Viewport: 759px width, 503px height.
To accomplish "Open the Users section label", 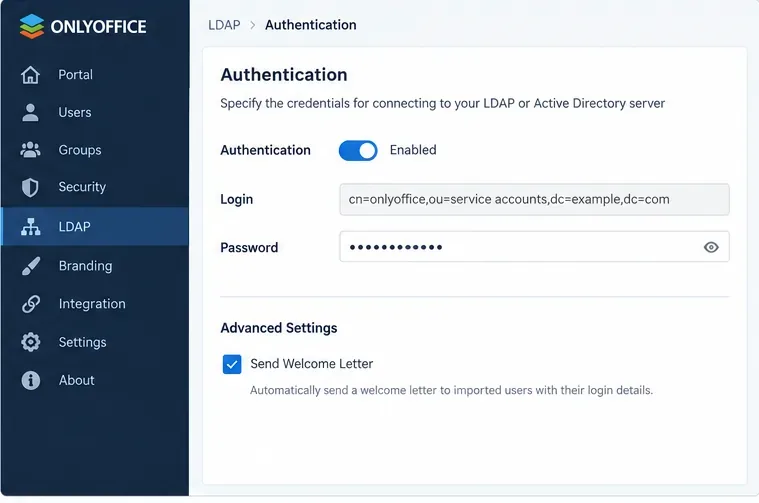I will coord(75,112).
